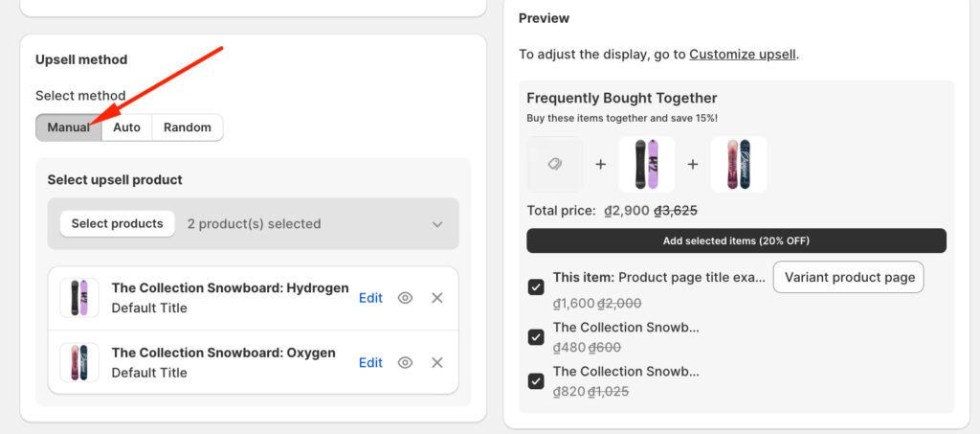980x434 pixels.
Task: Open the Customize upsell link
Action: click(742, 54)
